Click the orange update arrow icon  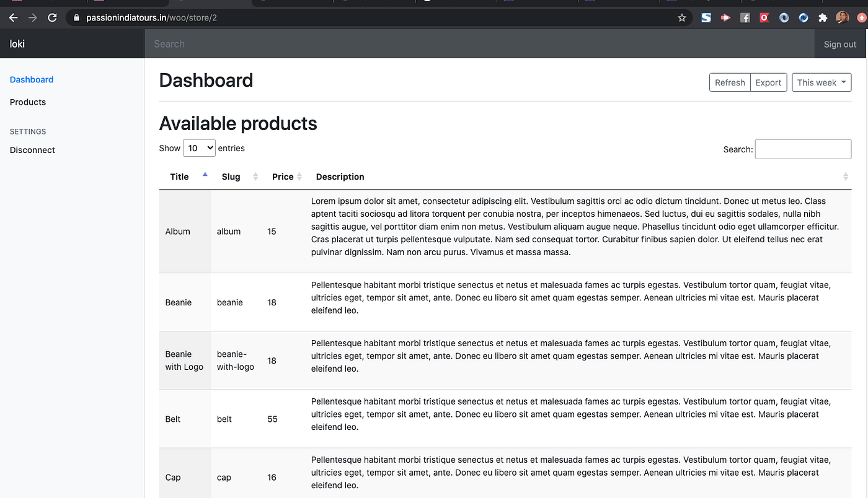click(x=861, y=18)
